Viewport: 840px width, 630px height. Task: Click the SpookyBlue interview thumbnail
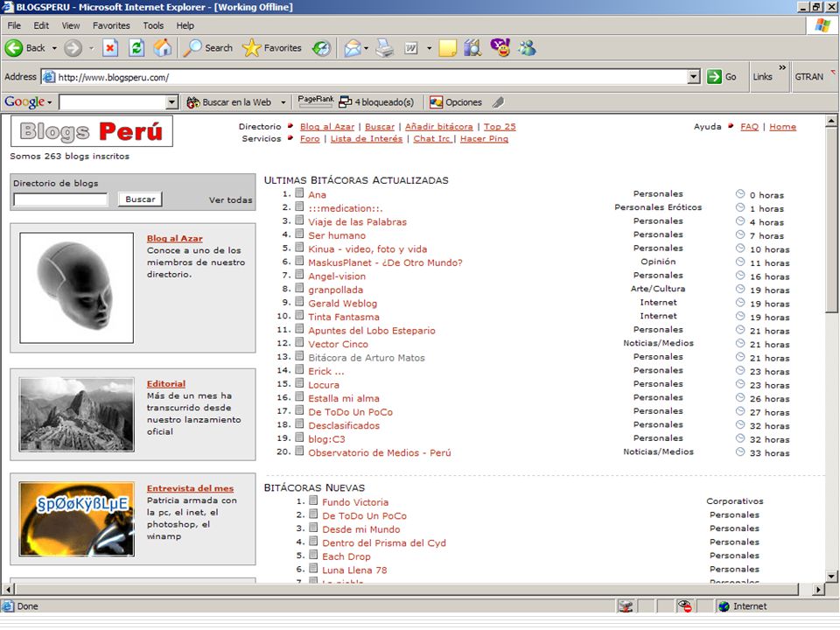pyautogui.click(x=77, y=519)
